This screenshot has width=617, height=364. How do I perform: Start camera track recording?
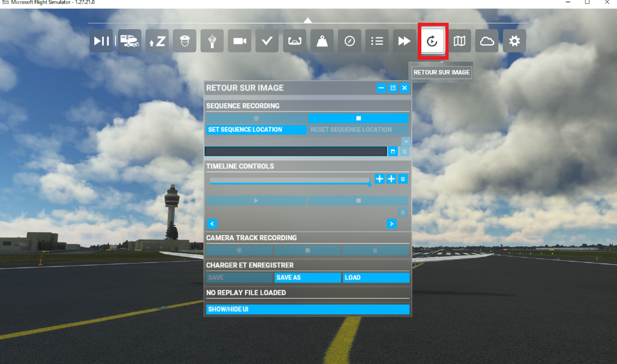[x=239, y=250]
